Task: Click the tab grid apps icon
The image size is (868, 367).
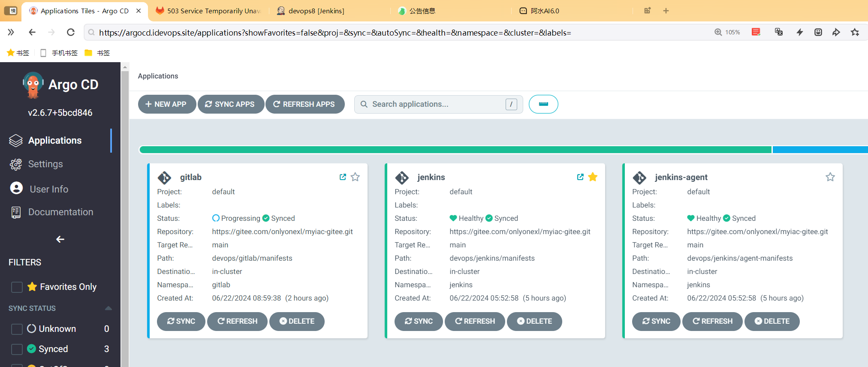Action: [x=648, y=11]
